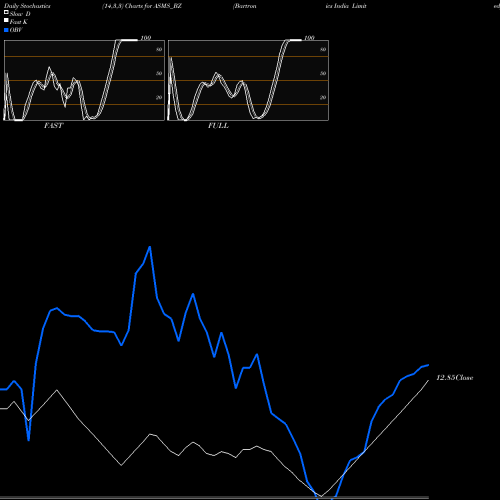
Task: Select the 'Fast K' legend label
Action: (x=19, y=22)
